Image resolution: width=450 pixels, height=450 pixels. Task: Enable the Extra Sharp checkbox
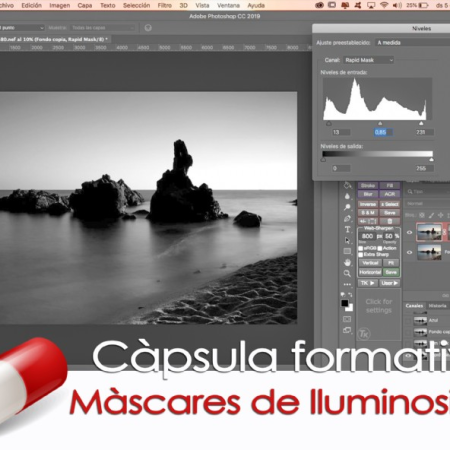[361, 255]
